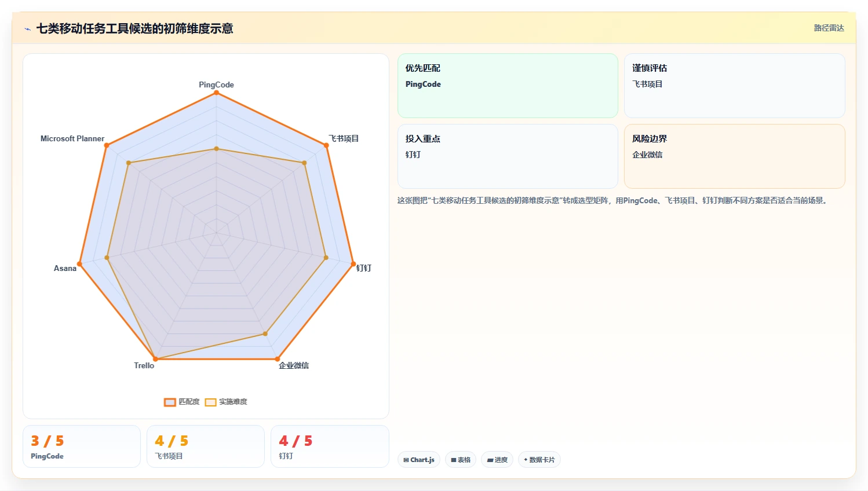Click the description paragraph beginning 这张图把

coord(613,200)
